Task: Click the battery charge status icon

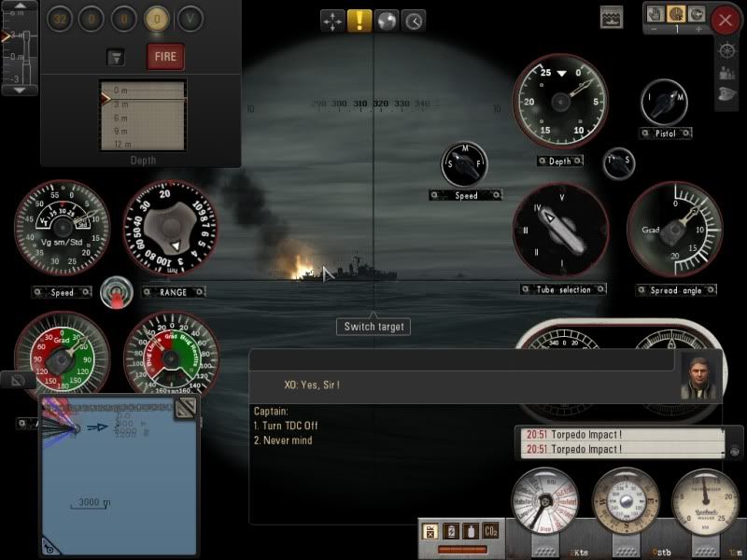Action: pos(451,531)
